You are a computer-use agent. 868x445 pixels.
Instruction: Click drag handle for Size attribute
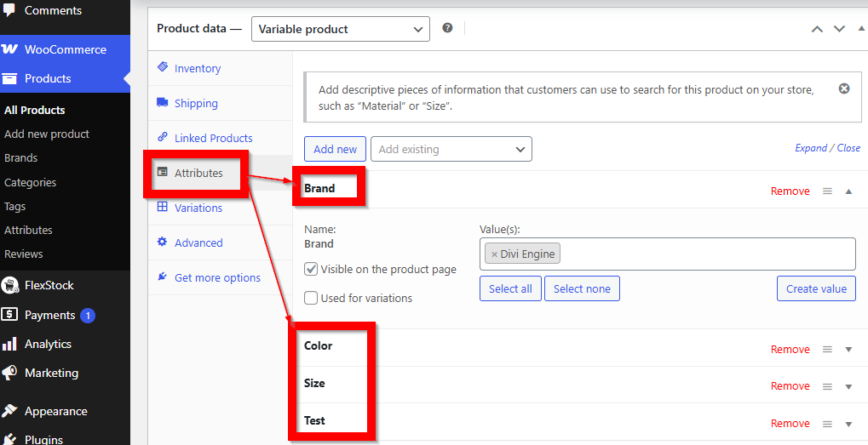[x=828, y=385]
